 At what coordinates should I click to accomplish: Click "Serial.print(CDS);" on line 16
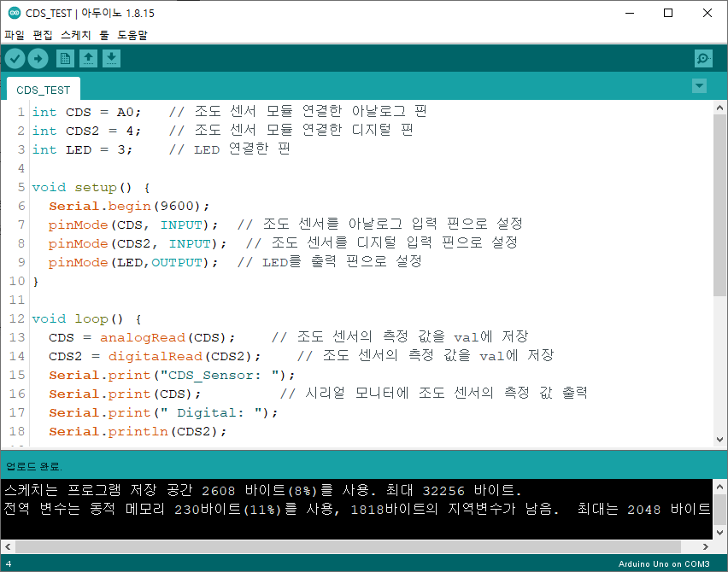[125, 394]
